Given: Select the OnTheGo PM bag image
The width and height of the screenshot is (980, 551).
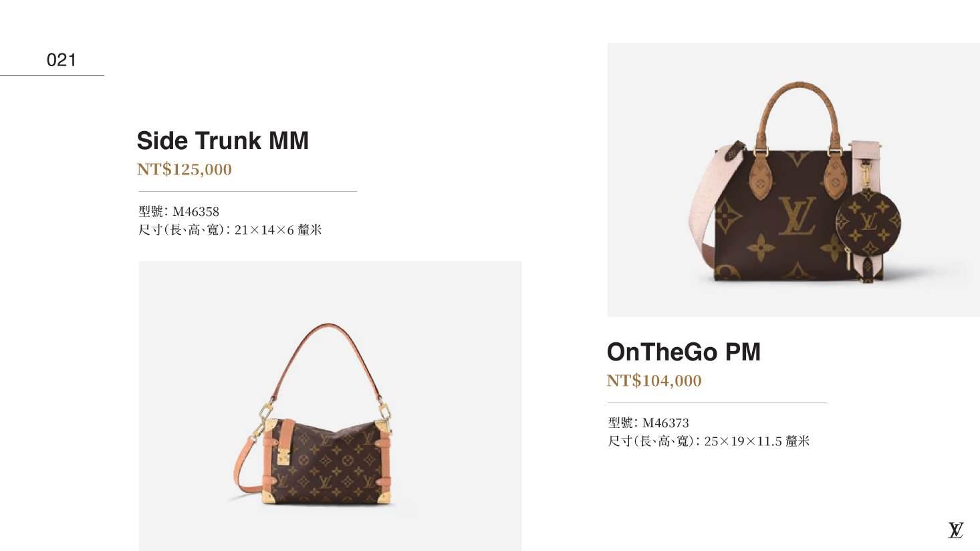Looking at the screenshot, I should (793, 180).
